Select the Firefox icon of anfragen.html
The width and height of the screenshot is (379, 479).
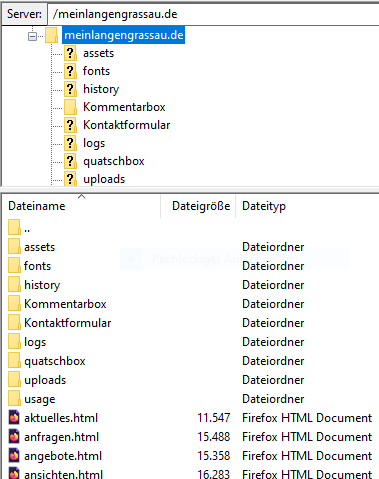[x=14, y=437]
